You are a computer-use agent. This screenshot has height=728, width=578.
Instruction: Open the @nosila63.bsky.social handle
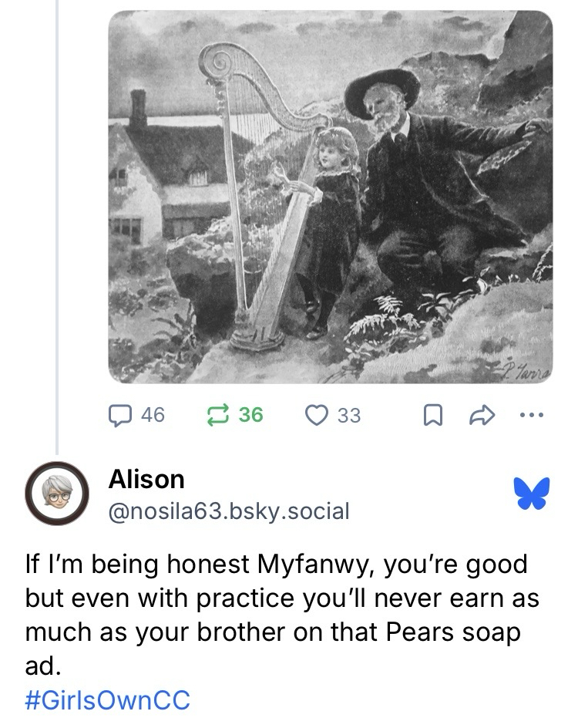pos(229,511)
